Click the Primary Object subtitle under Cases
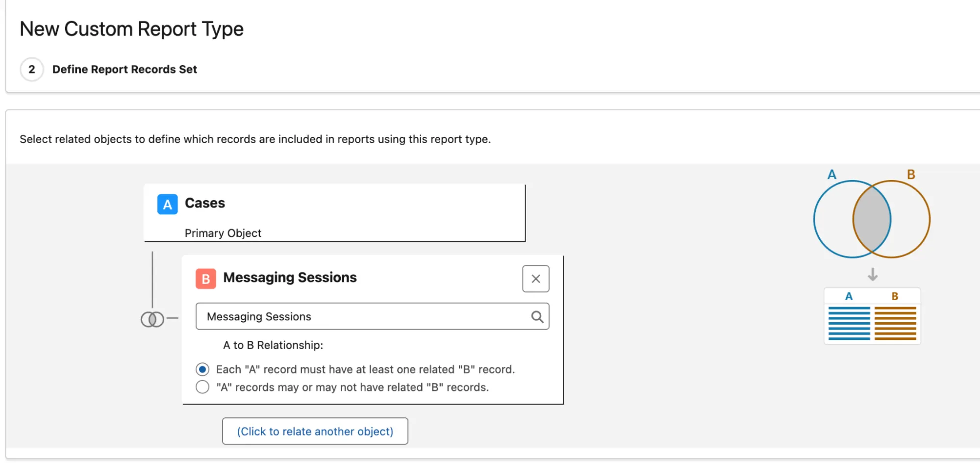 (x=223, y=233)
